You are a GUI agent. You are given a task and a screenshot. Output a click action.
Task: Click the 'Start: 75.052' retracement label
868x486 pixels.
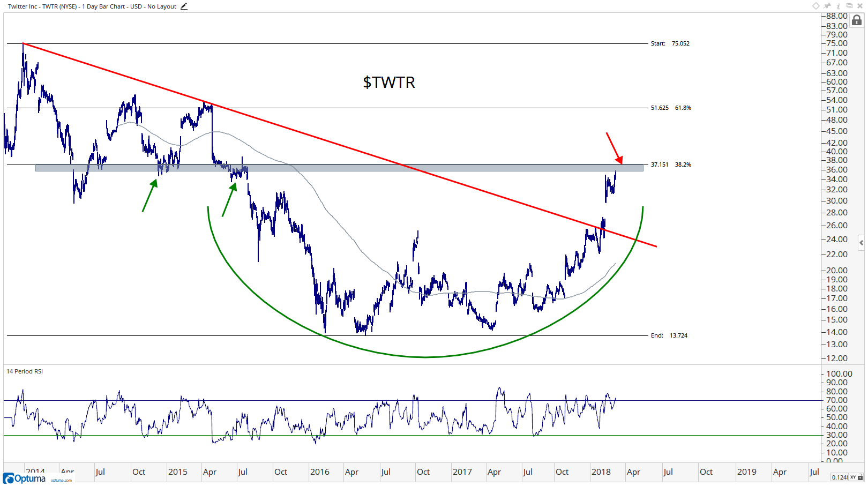point(670,43)
